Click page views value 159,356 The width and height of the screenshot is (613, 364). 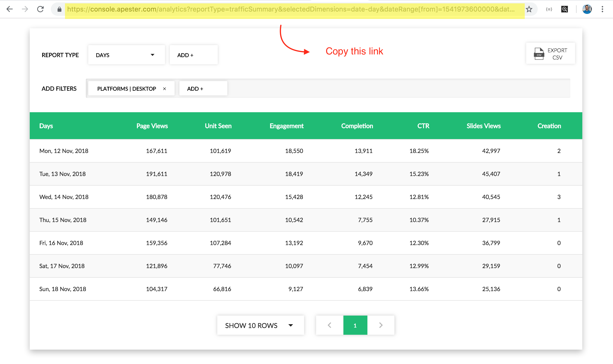tap(157, 243)
